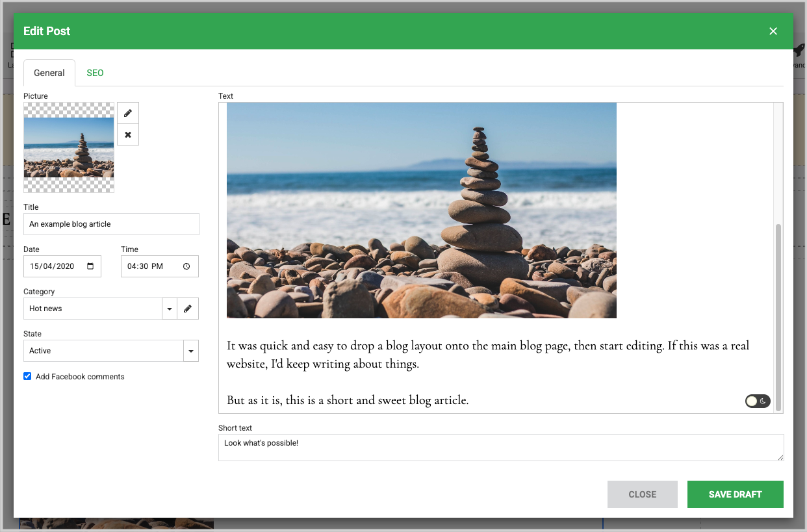Uncheck Add Facebook comments checkbox
This screenshot has height=532, width=807.
pos(27,376)
